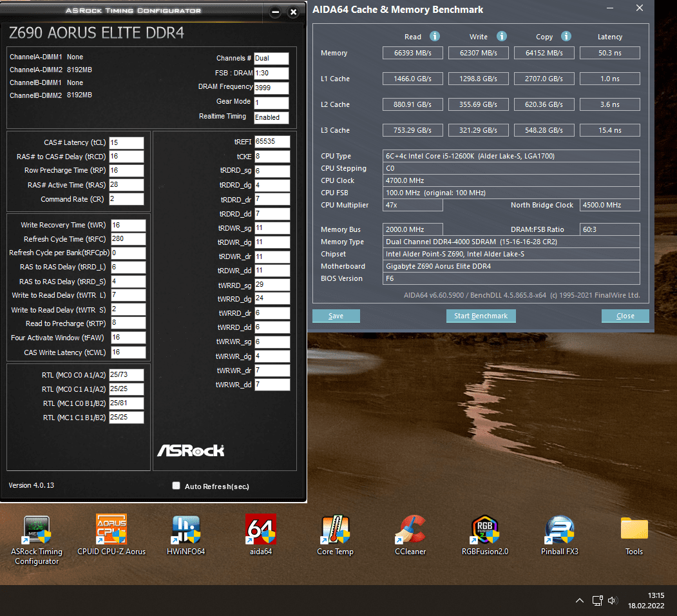Screen dimensions: 677x616
Task: Click the North Bridge Clock 4500.0 MHz field
Action: (x=609, y=205)
